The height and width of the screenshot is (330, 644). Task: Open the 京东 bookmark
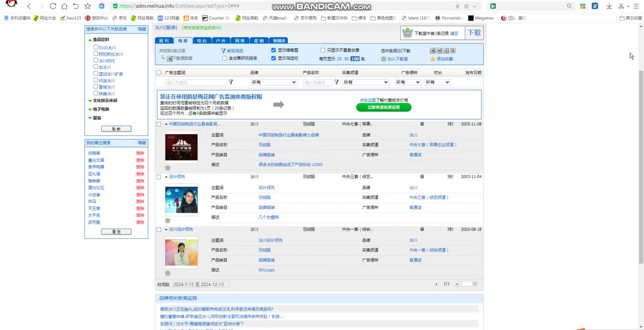point(120,18)
